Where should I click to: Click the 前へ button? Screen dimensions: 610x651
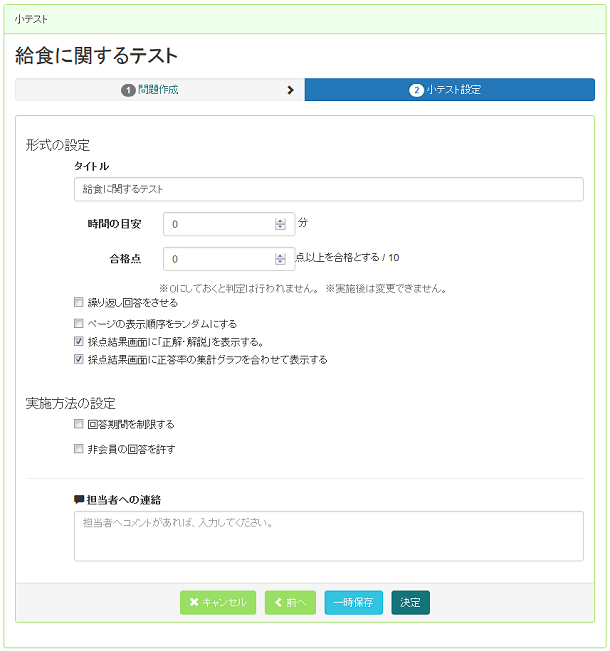[x=290, y=602]
